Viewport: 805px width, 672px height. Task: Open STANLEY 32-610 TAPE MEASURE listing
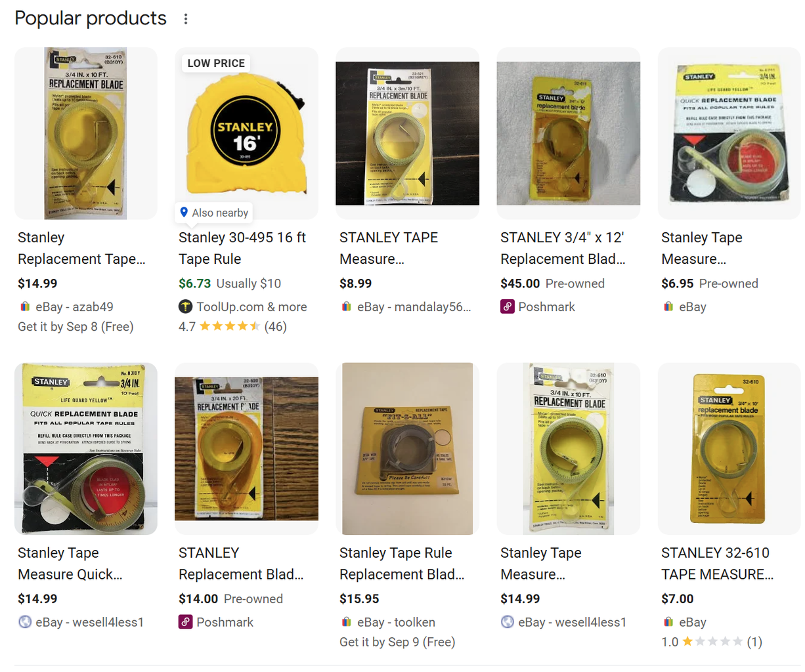[x=717, y=564]
